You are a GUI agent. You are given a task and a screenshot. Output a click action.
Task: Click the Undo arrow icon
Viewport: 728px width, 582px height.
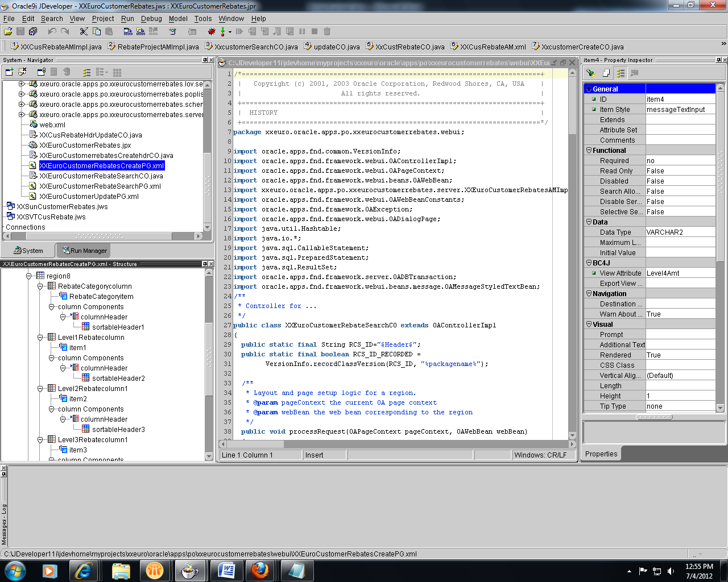[52, 31]
